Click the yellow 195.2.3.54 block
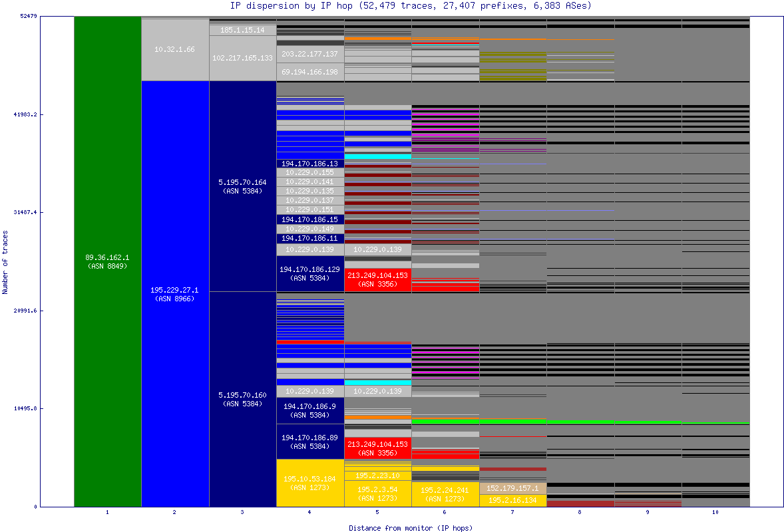The height and width of the screenshot is (532, 784). tap(377, 493)
